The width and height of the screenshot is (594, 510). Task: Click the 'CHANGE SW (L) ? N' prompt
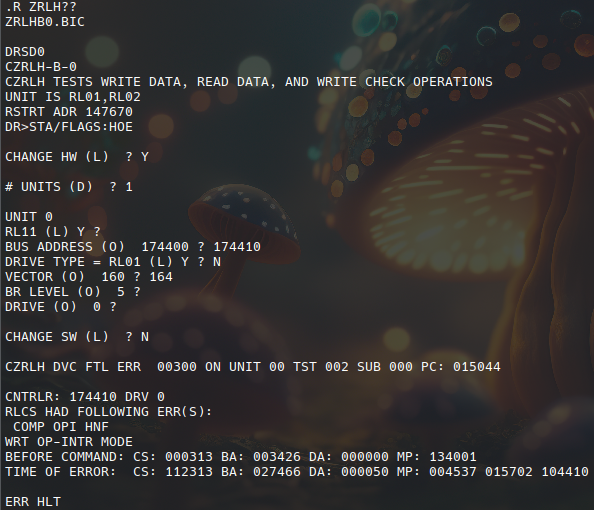[77, 337]
